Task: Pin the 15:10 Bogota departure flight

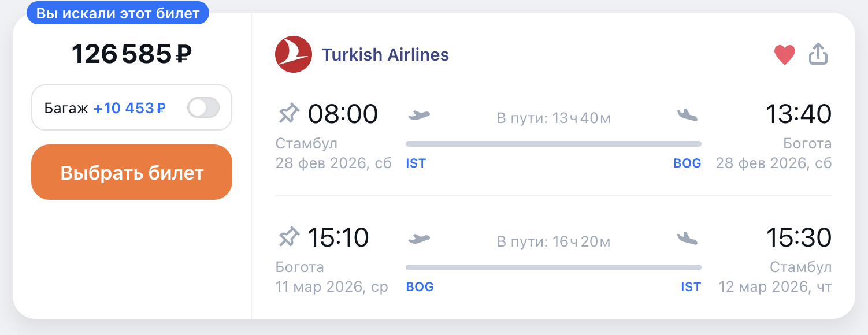Action: pyautogui.click(x=289, y=237)
